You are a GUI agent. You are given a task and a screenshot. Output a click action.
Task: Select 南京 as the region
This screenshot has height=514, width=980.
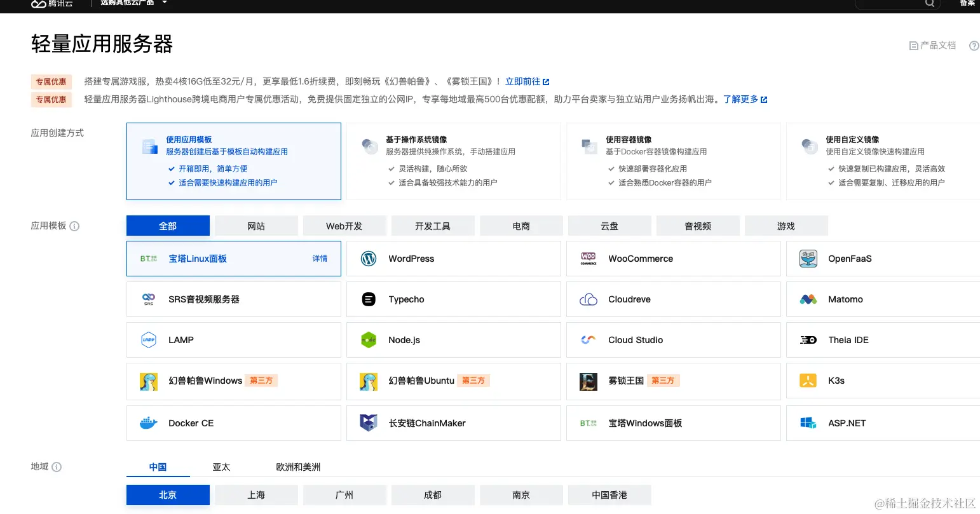click(x=521, y=495)
